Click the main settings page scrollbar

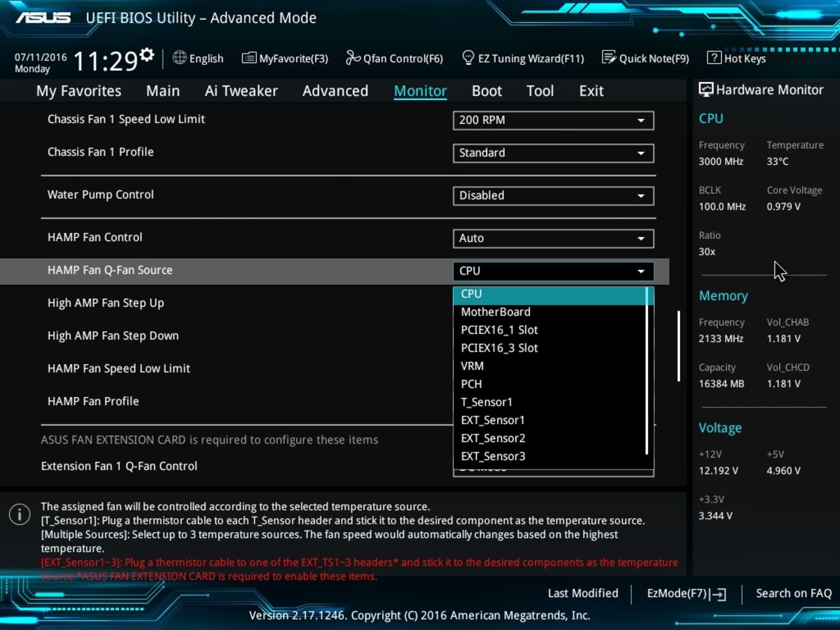[x=679, y=346]
